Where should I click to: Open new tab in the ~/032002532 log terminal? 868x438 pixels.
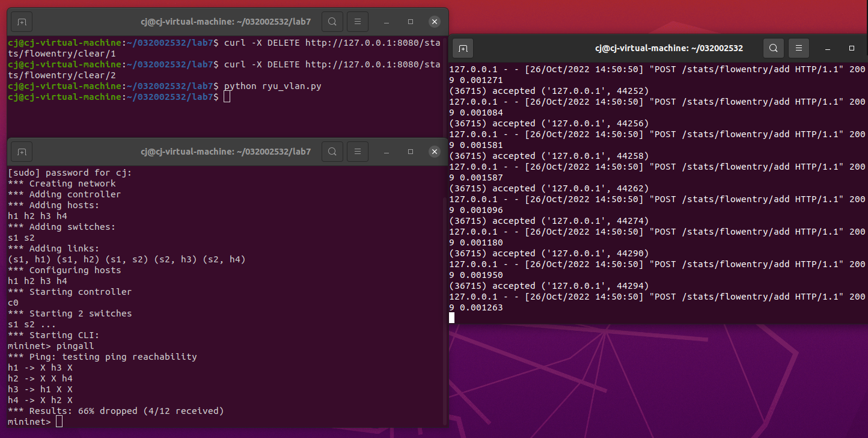pos(463,48)
